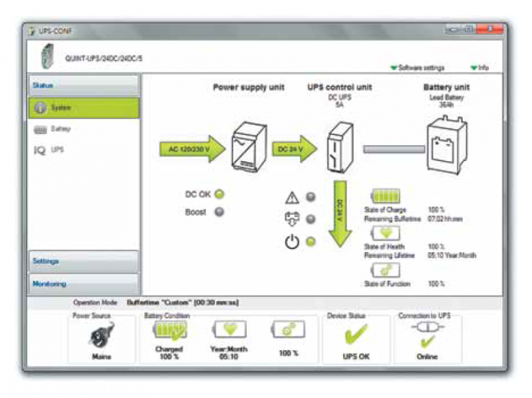This screenshot has height=398, width=532.
Task: Click the Mains plug icon under Power Source
Action: 102,335
